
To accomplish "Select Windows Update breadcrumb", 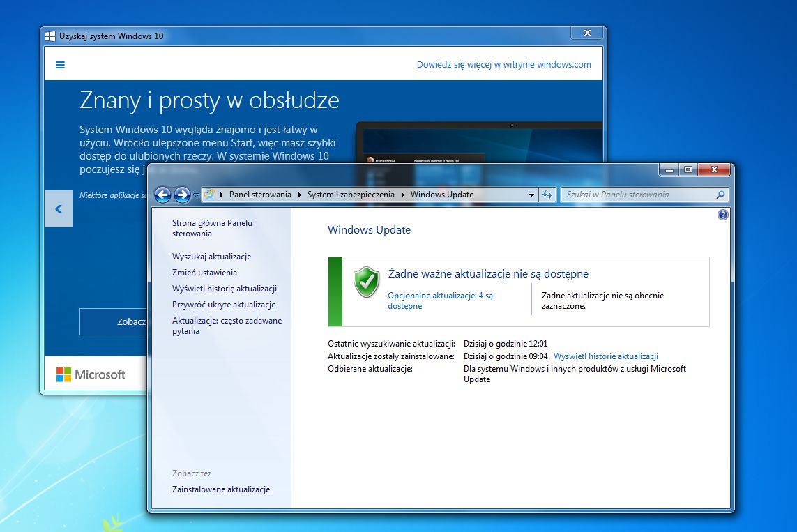I will (442, 195).
